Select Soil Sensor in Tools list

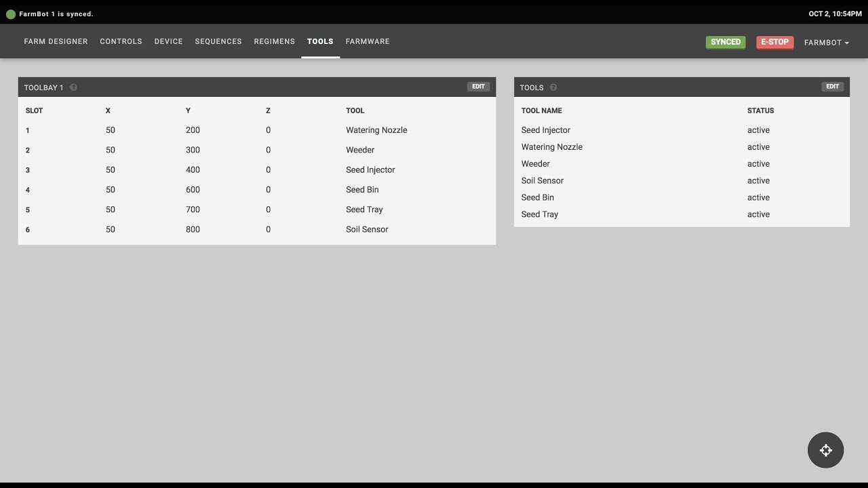[x=542, y=181]
